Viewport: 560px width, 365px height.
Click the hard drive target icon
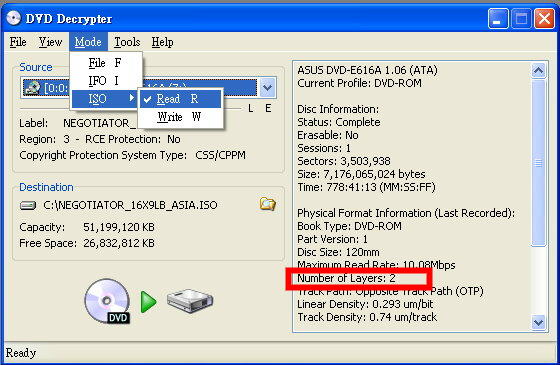(190, 301)
